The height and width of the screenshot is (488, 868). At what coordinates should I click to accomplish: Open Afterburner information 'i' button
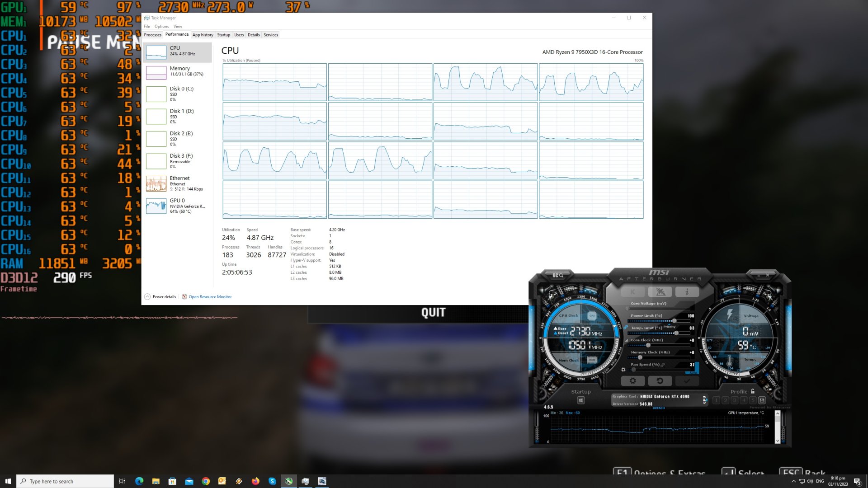point(687,292)
